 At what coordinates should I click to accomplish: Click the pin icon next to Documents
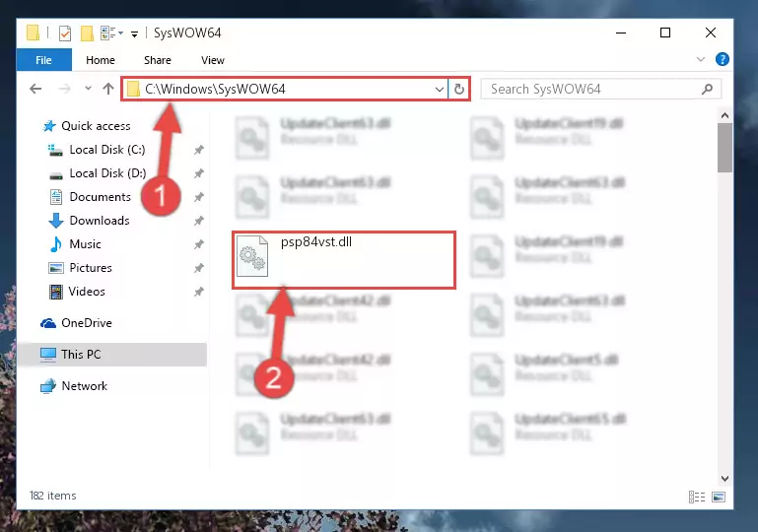[x=199, y=197]
